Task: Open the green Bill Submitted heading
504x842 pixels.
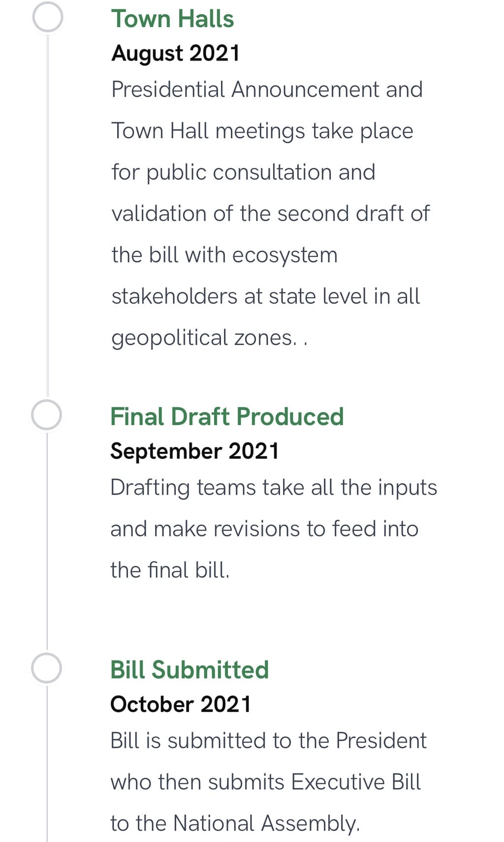Action: pyautogui.click(x=189, y=670)
